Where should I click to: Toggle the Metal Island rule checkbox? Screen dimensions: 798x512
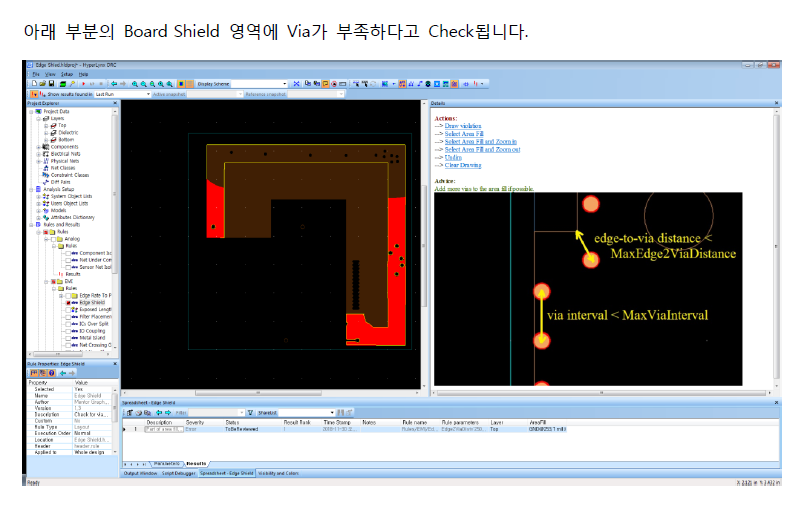67,338
